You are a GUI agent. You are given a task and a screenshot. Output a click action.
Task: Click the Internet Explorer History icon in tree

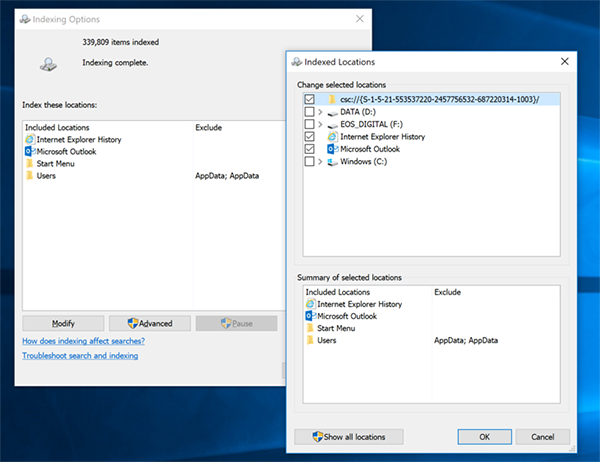pyautogui.click(x=333, y=137)
